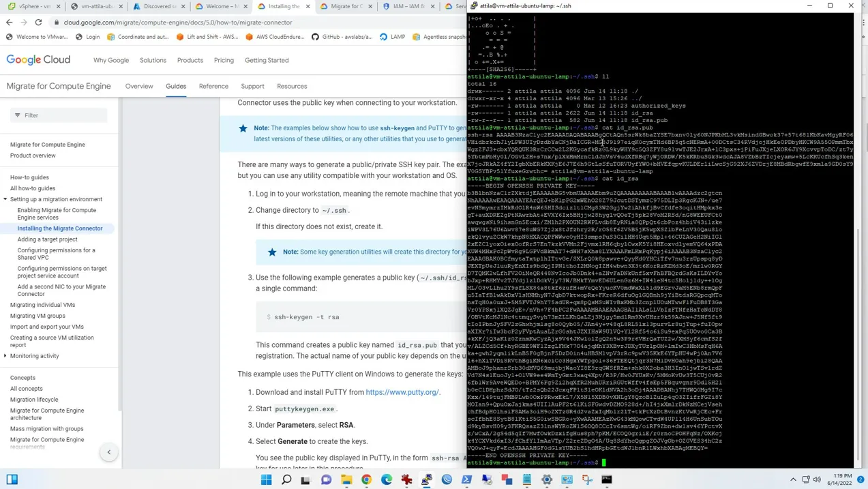Open the 'GitHub - awslabs' bookmark
This screenshot has width=868, height=489.
pyautogui.click(x=342, y=37)
